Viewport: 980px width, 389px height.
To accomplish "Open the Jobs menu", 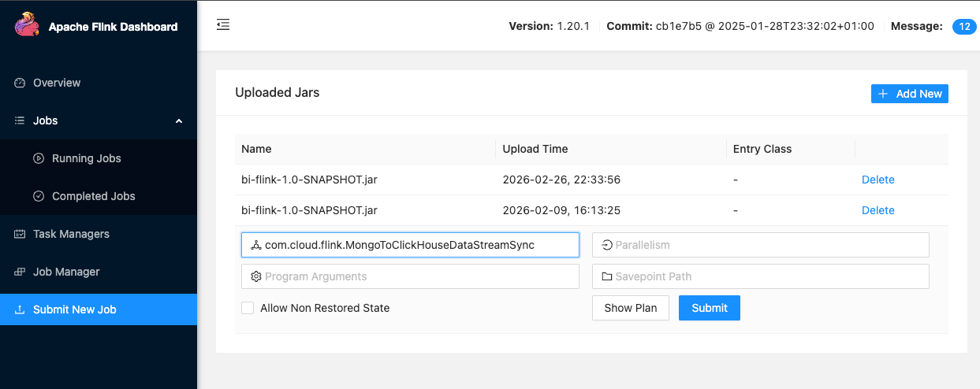I will 99,120.
